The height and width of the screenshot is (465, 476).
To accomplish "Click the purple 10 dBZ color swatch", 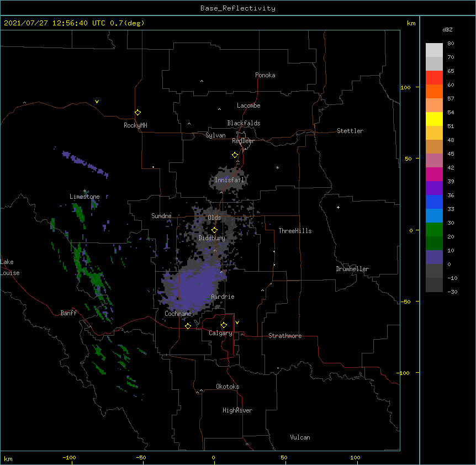I will tap(434, 257).
